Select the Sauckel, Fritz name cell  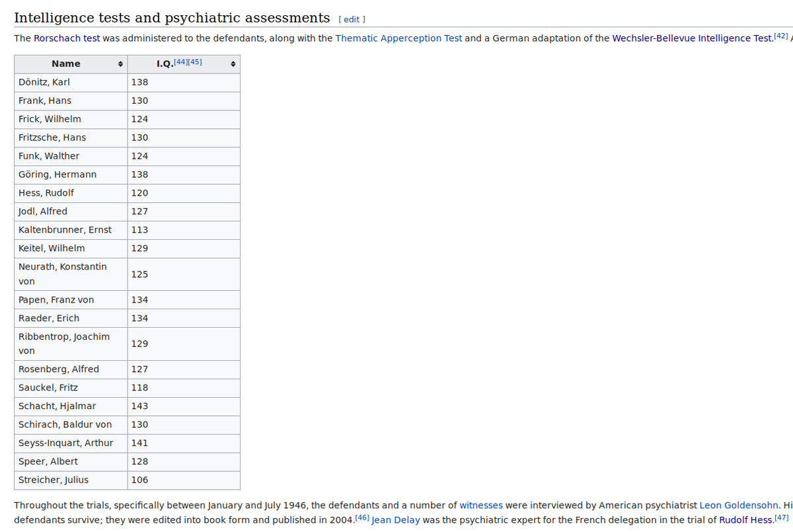coord(71,389)
